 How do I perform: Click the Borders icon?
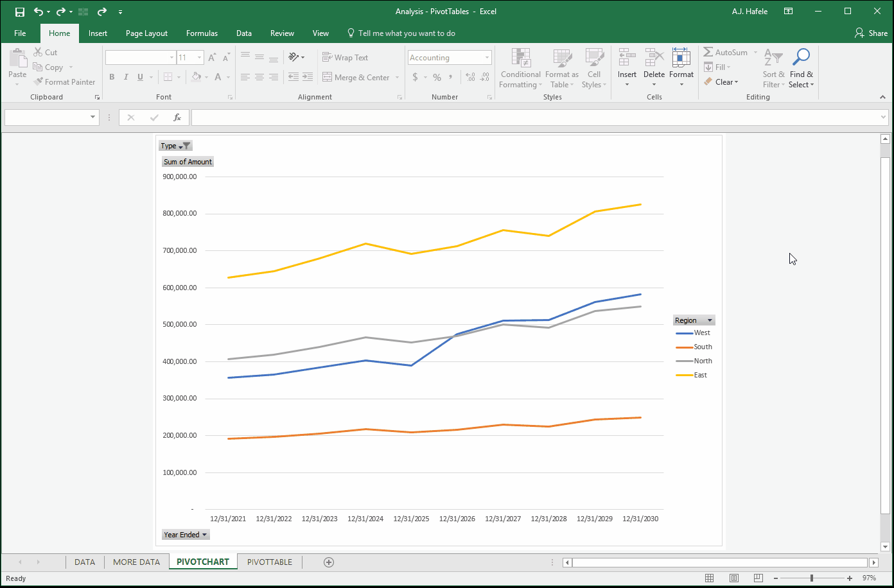point(168,77)
